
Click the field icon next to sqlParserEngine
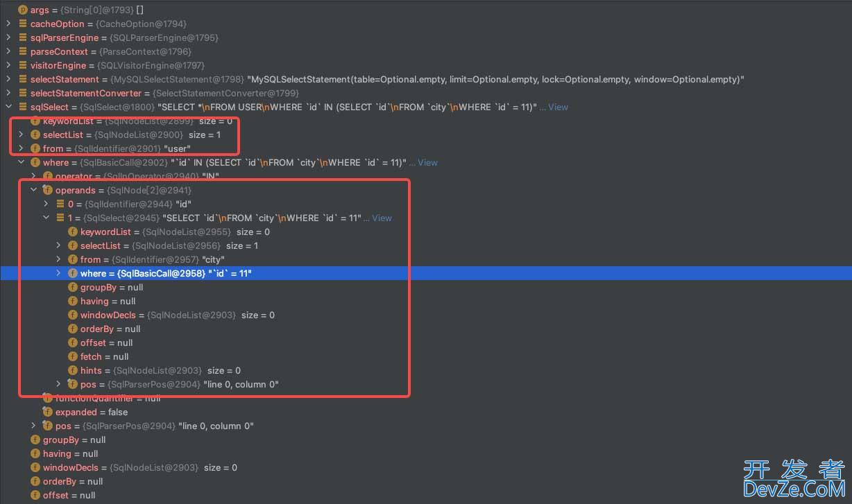click(23, 38)
